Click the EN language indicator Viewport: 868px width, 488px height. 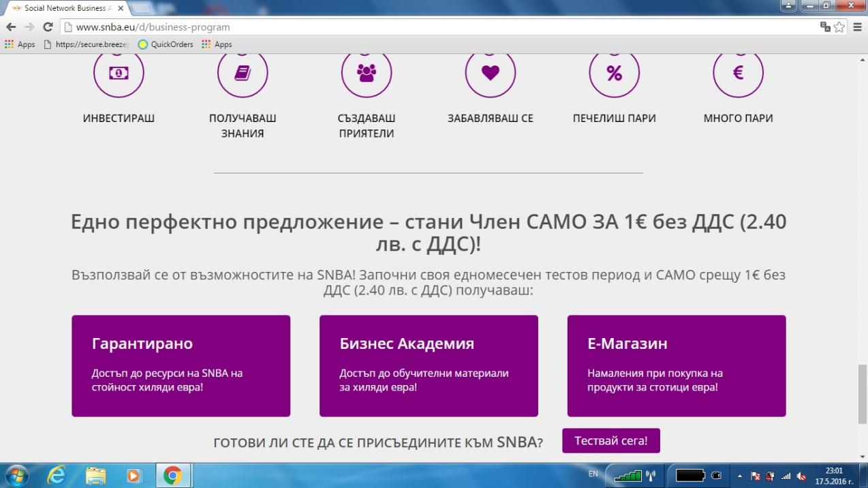[593, 474]
